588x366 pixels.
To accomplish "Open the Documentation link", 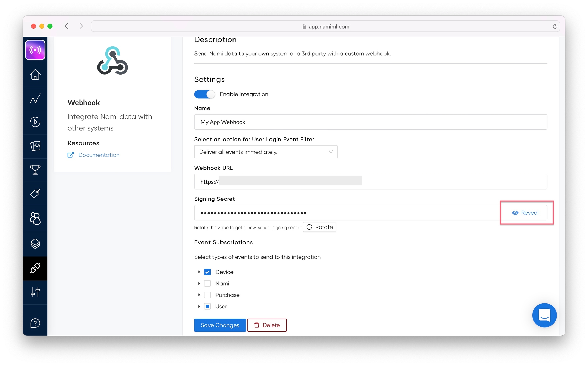I will point(99,155).
